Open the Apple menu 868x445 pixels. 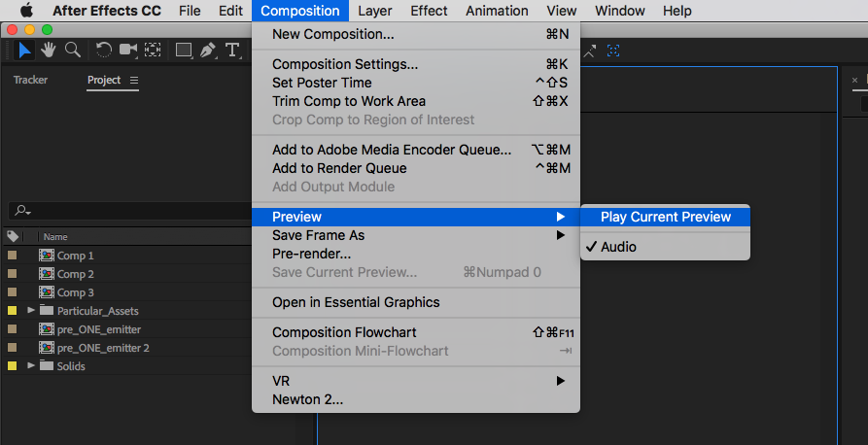[26, 11]
